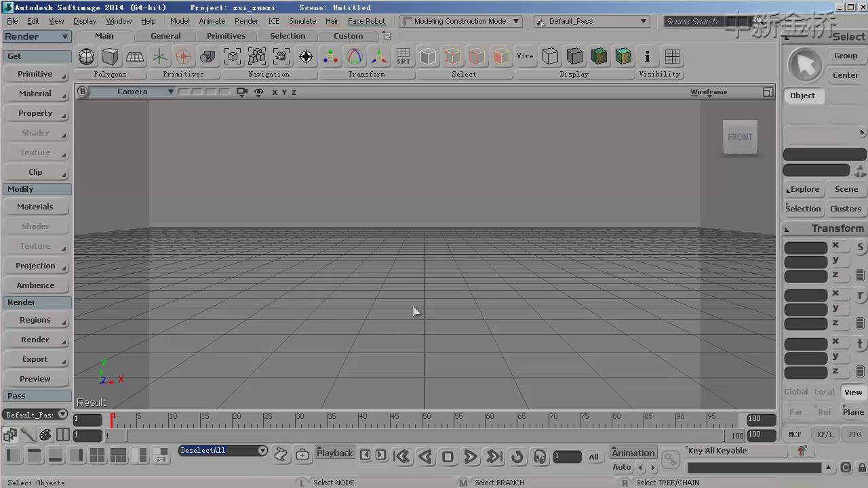Expand the Material menu button
This screenshot has height=488, width=868.
[x=35, y=94]
